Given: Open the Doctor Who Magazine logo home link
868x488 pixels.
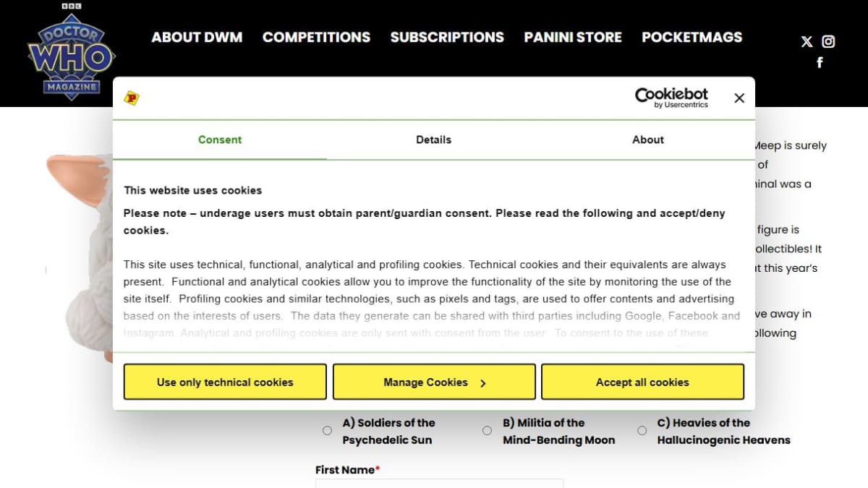Looking at the screenshot, I should point(71,52).
